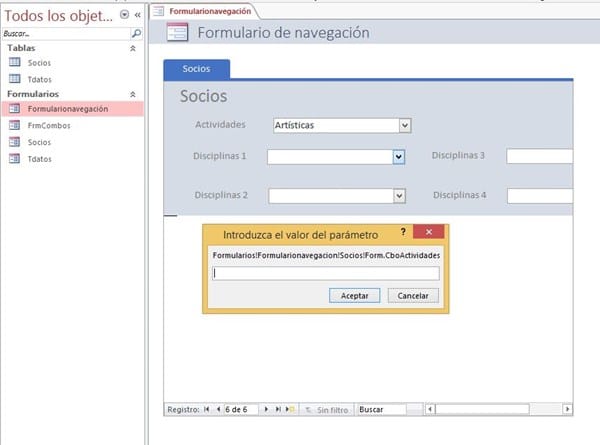This screenshot has height=445, width=600.
Task: Click the Registro: label in record bar
Action: [x=183, y=409]
